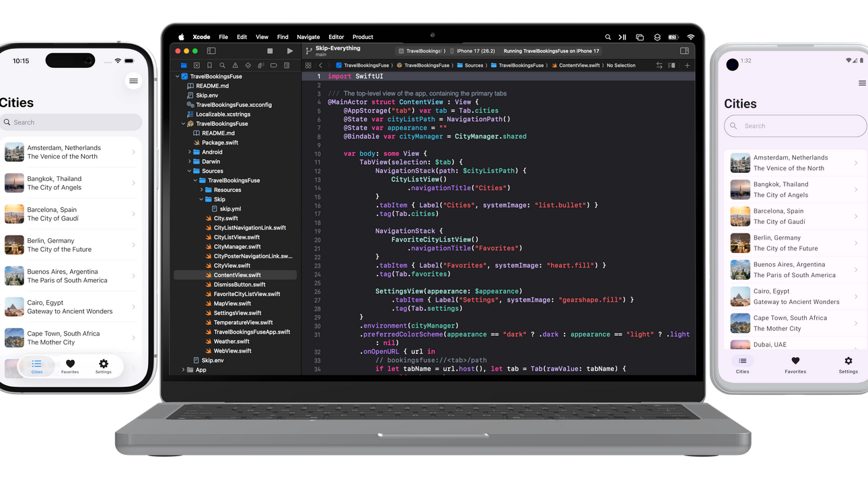Open the Product menu
The width and height of the screenshot is (868, 481).
coord(363,38)
